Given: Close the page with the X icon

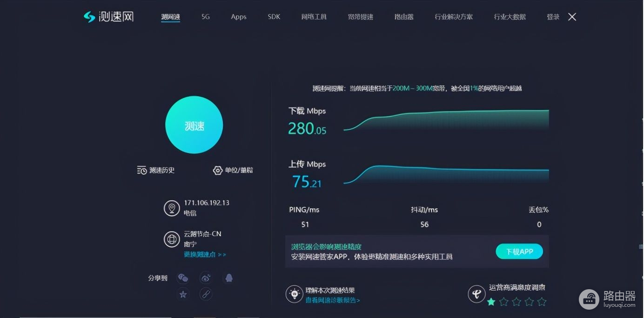Looking at the screenshot, I should pyautogui.click(x=572, y=17).
